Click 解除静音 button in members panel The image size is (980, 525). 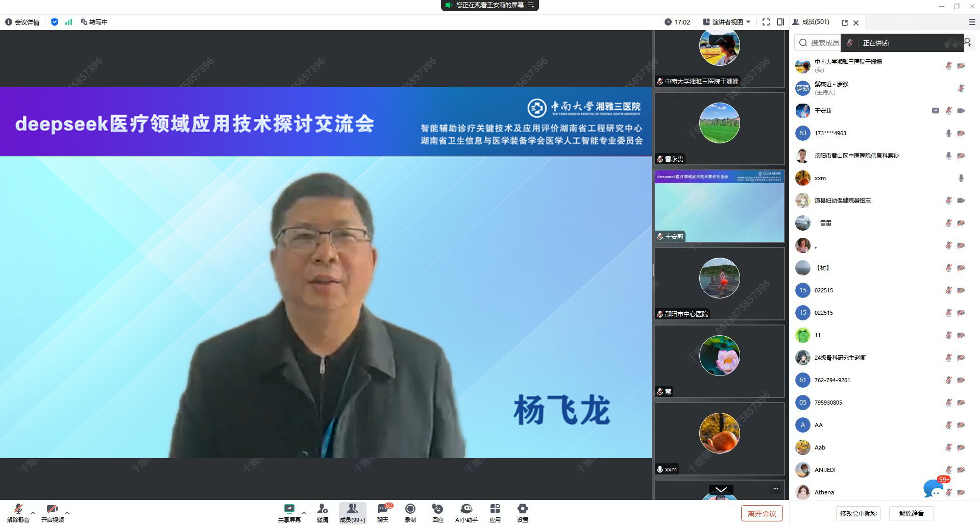tap(912, 513)
